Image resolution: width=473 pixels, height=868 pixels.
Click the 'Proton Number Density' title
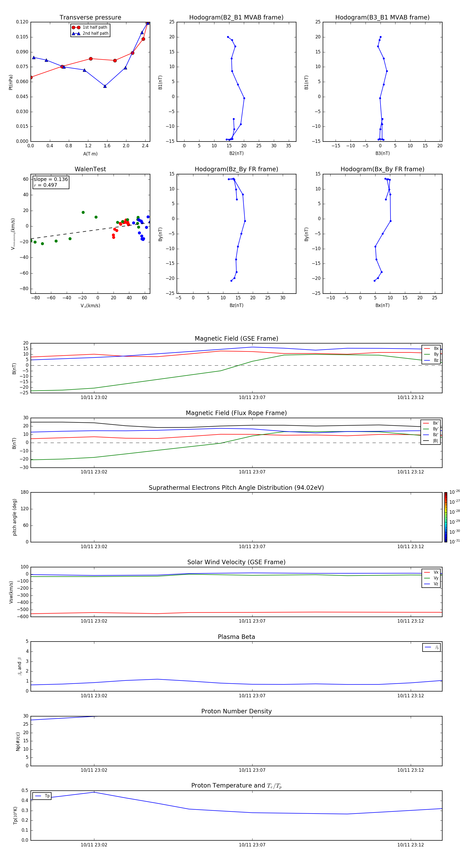[x=236, y=711]
